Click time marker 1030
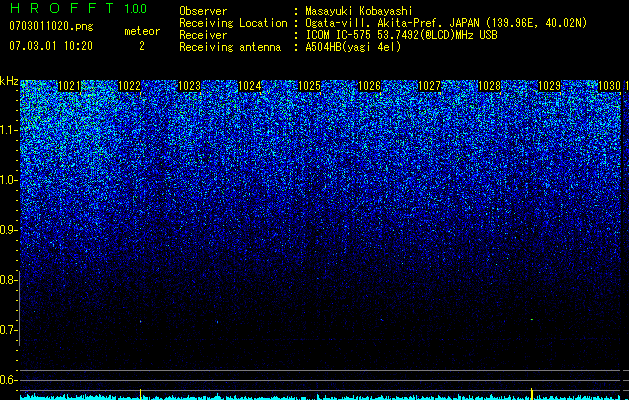629x400 pixels. coord(609,86)
